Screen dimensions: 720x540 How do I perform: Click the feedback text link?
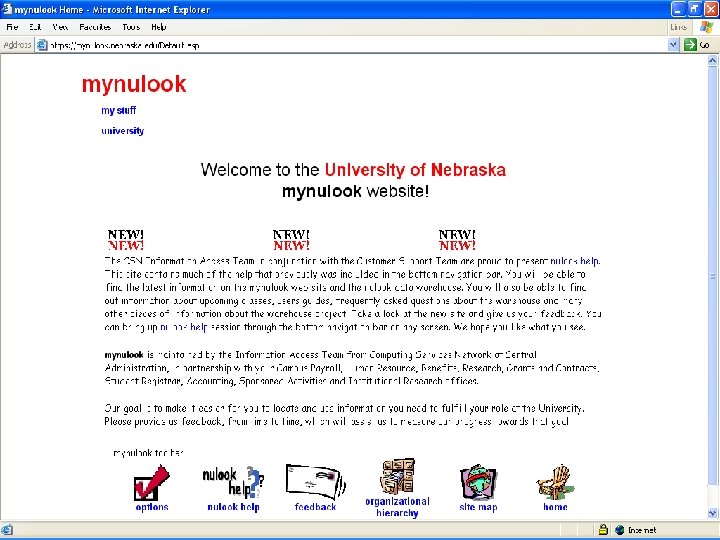pos(315,507)
